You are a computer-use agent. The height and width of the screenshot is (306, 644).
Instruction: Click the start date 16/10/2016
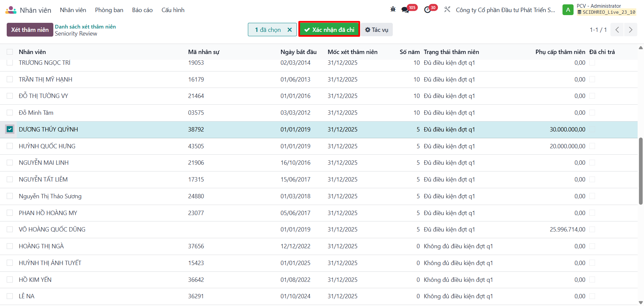pos(296,163)
